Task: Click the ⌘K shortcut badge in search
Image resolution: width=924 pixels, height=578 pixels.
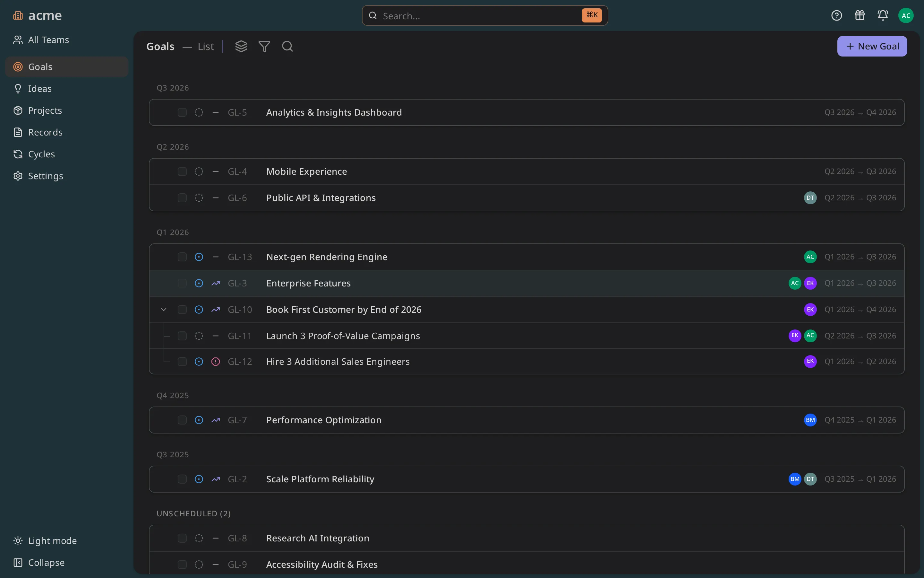Action: pos(591,15)
